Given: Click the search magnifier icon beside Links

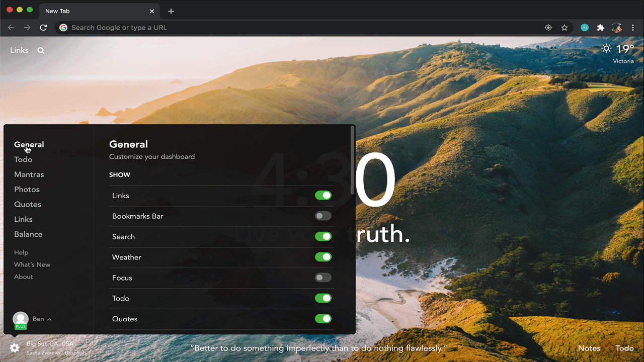Looking at the screenshot, I should tap(41, 50).
